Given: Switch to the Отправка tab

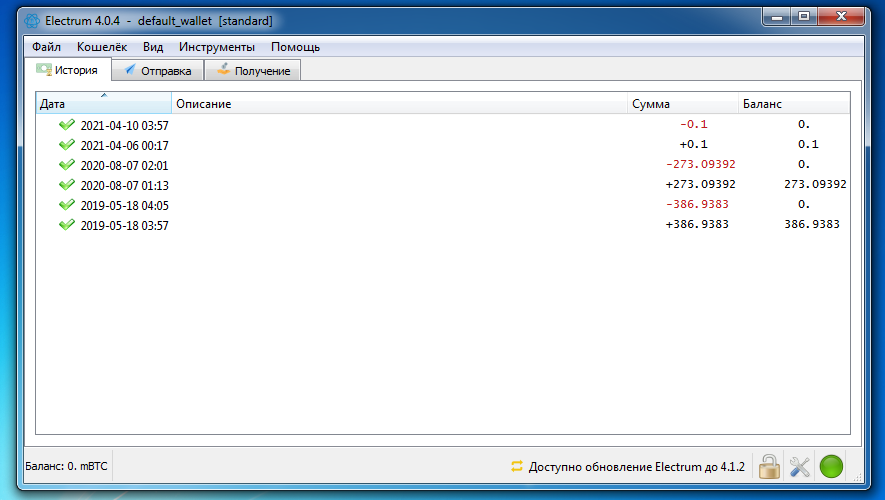Looking at the screenshot, I should [x=158, y=71].
